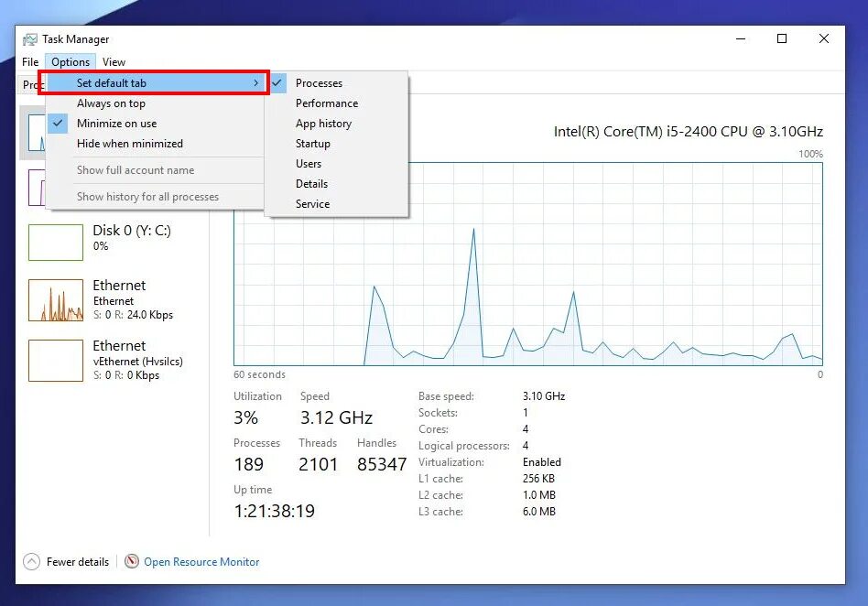
Task: Set Processes as default tab
Action: click(337, 83)
